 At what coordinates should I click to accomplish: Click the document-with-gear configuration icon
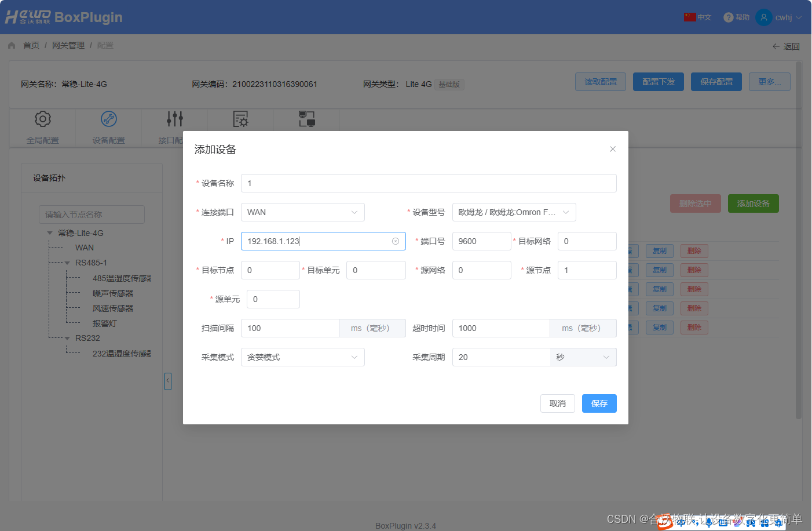click(x=240, y=119)
